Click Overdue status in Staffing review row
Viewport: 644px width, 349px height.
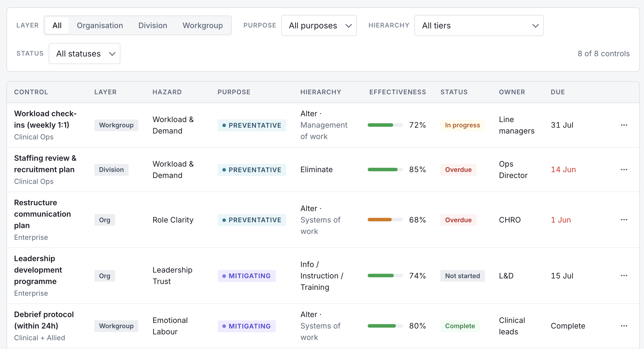pos(458,170)
